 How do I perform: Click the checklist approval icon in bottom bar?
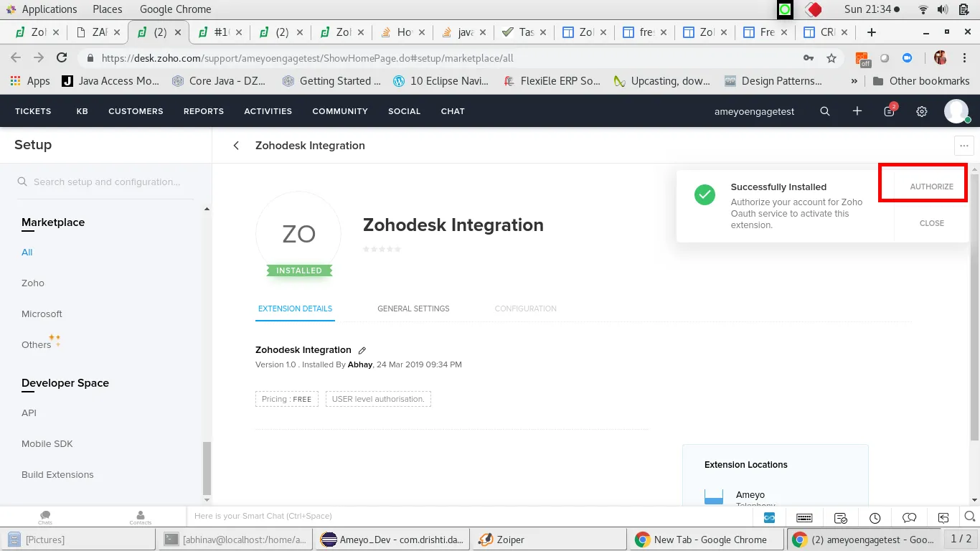841,517
